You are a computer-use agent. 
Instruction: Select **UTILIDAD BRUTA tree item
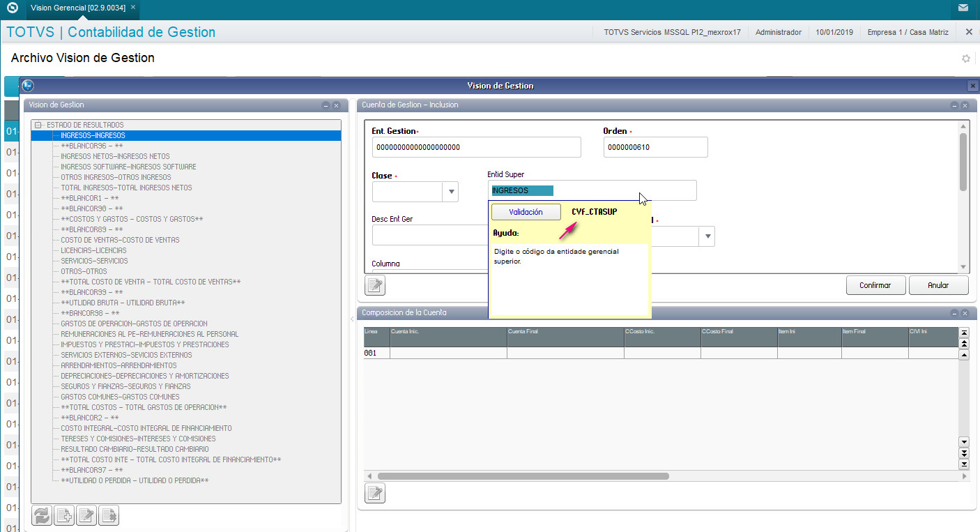click(123, 303)
